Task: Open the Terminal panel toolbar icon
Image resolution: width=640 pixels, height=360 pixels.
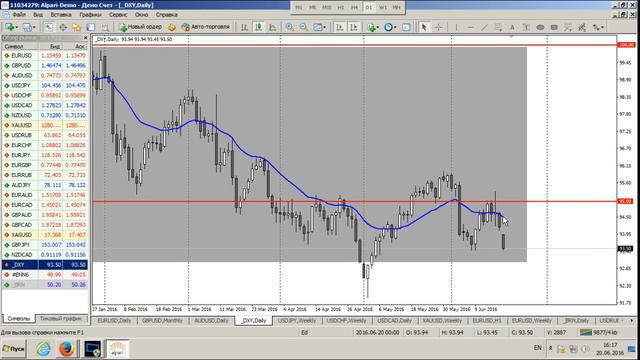Action: pos(91,27)
